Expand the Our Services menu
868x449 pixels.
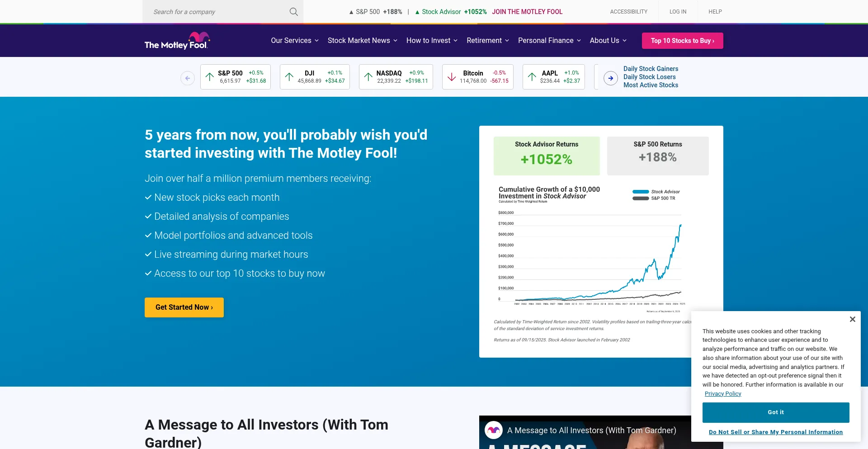click(295, 41)
